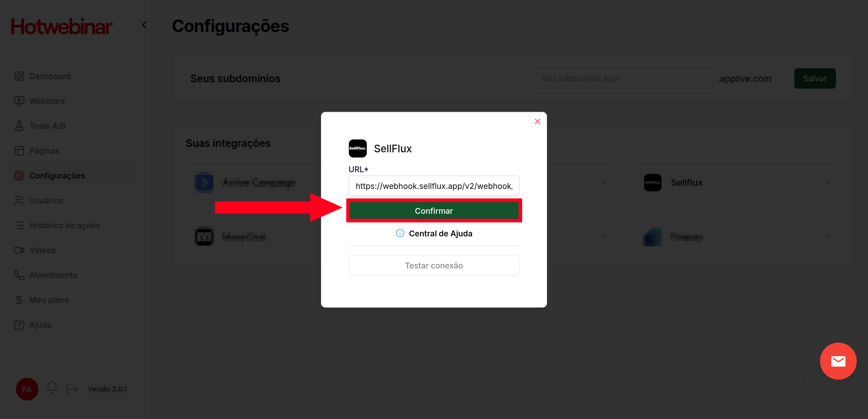Image resolution: width=868 pixels, height=419 pixels.
Task: Open the Vídeos section
Action: coord(42,250)
